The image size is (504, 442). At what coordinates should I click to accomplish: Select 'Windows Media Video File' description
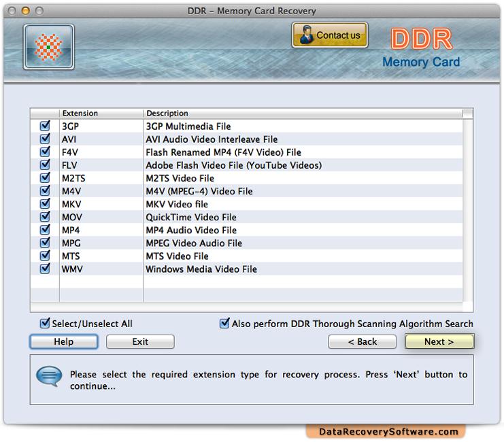(201, 269)
